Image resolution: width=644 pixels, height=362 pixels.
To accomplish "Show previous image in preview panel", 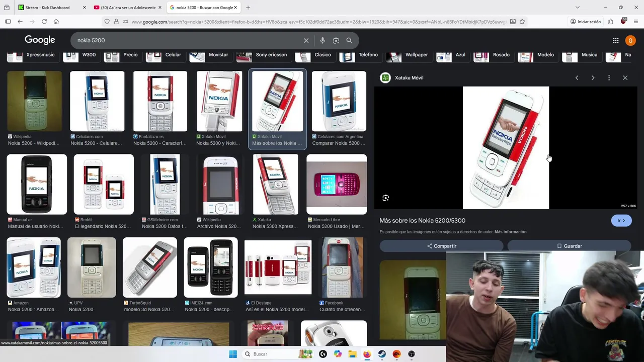I will point(577,78).
